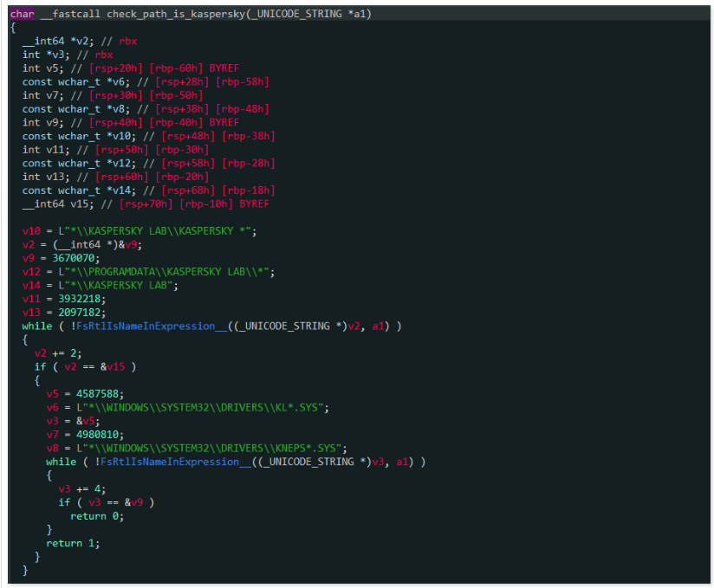Click the first FsRtlIsNameInExpression call
This screenshot has height=588, width=714.
tap(144, 326)
